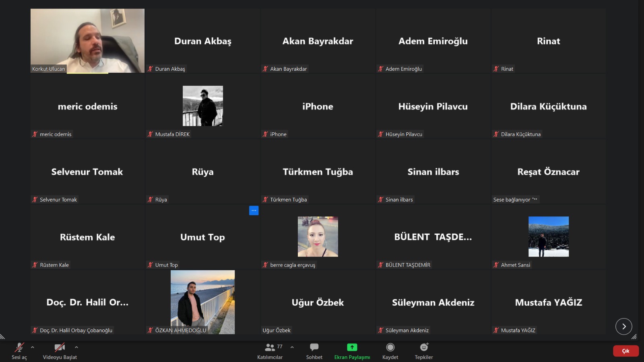Start Ekran Paylaşımı screen sharing
644x362 pixels.
tap(352, 351)
